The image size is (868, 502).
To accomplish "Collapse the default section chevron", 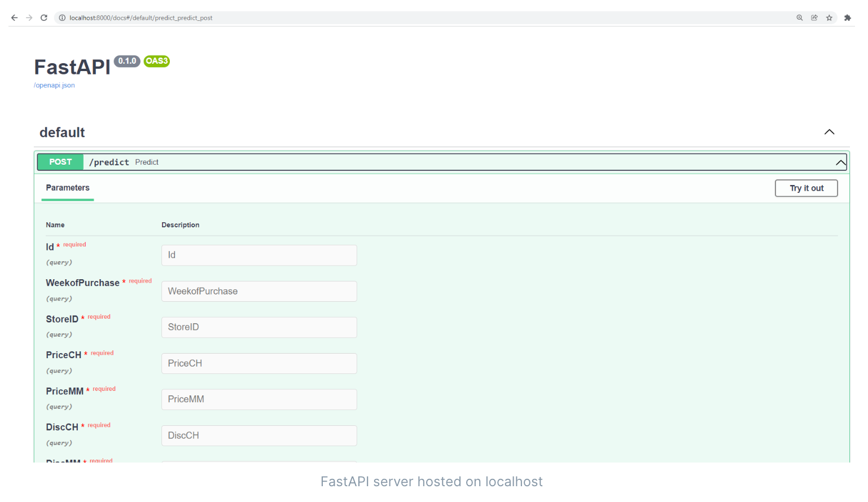I will click(x=829, y=132).
